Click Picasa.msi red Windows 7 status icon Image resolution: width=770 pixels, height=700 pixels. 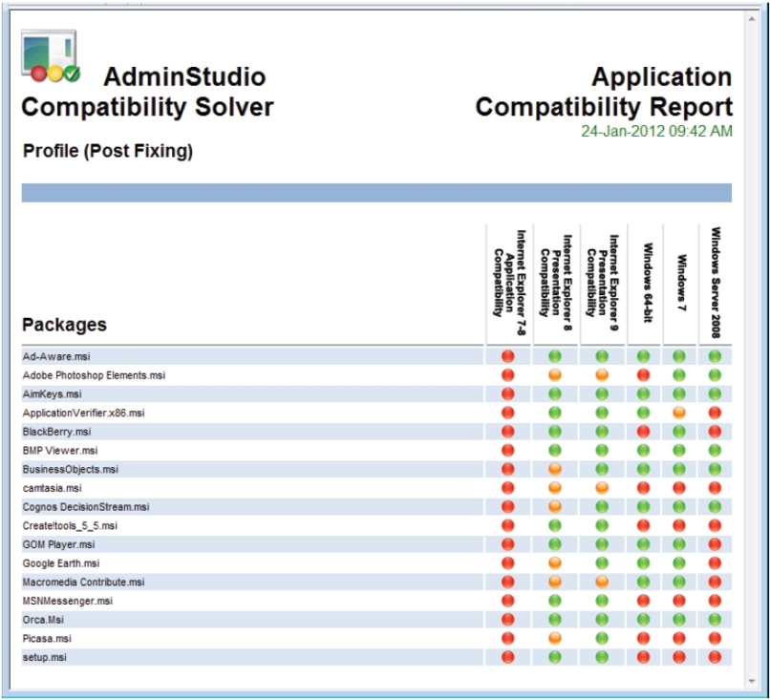(x=679, y=638)
